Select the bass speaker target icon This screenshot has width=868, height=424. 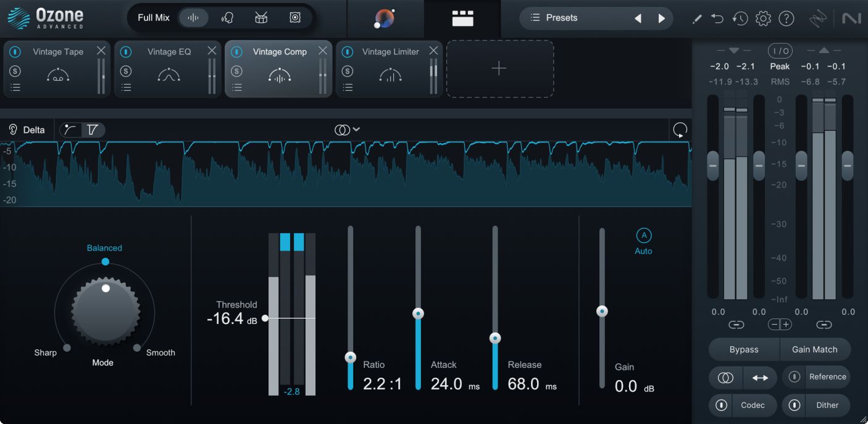295,17
